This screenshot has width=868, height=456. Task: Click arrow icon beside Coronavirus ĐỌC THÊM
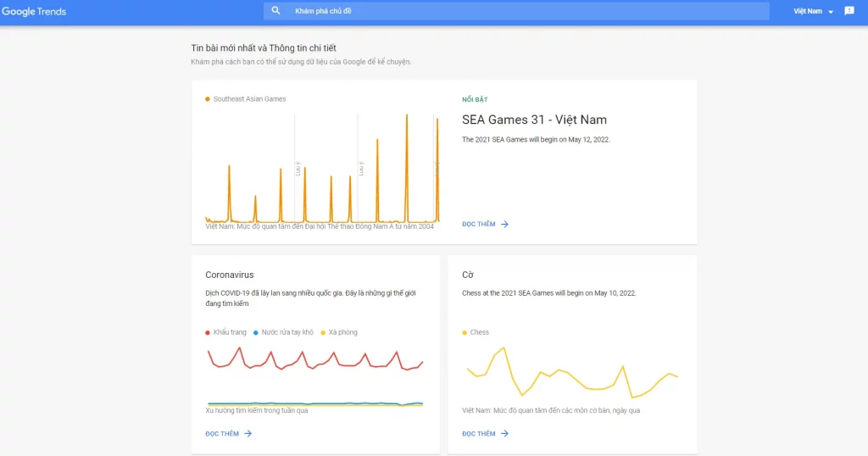[248, 433]
